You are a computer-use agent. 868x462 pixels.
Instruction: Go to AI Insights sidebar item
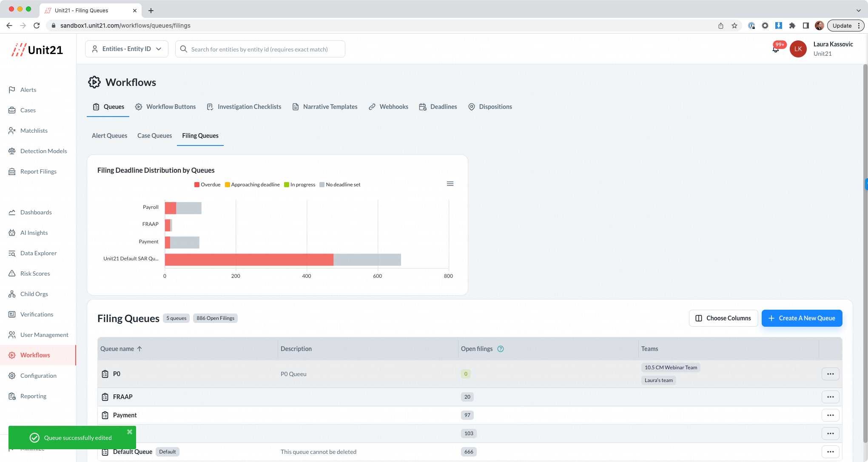click(x=34, y=233)
